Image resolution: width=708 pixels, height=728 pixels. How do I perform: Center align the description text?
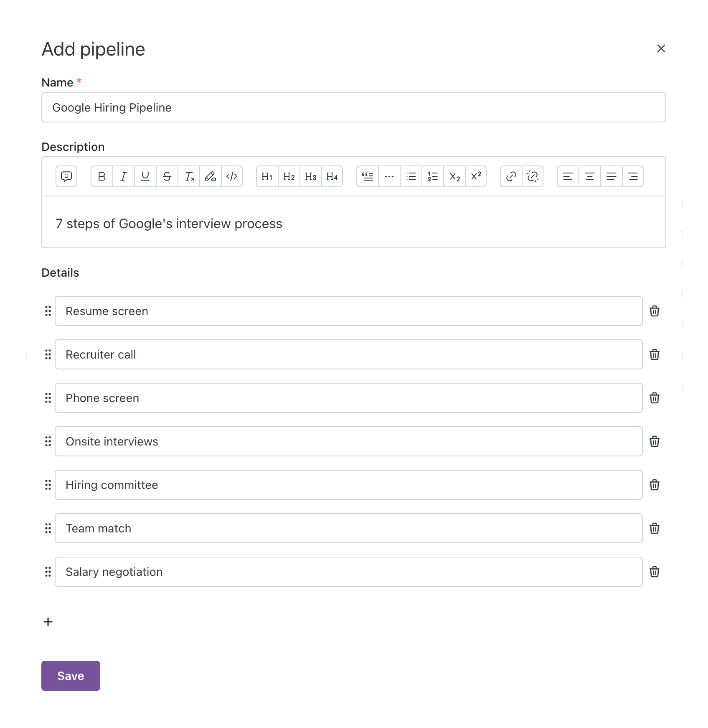pos(590,176)
